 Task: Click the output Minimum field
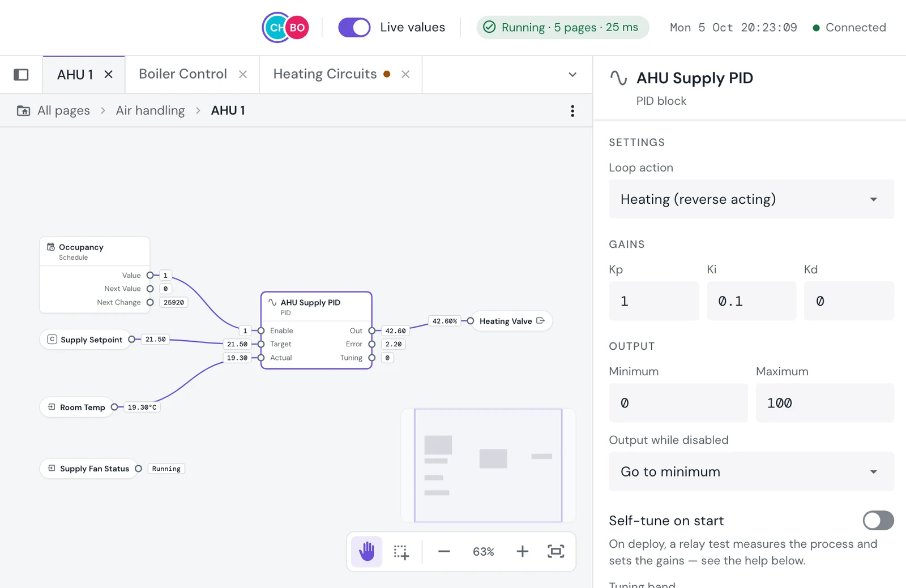[x=678, y=403]
